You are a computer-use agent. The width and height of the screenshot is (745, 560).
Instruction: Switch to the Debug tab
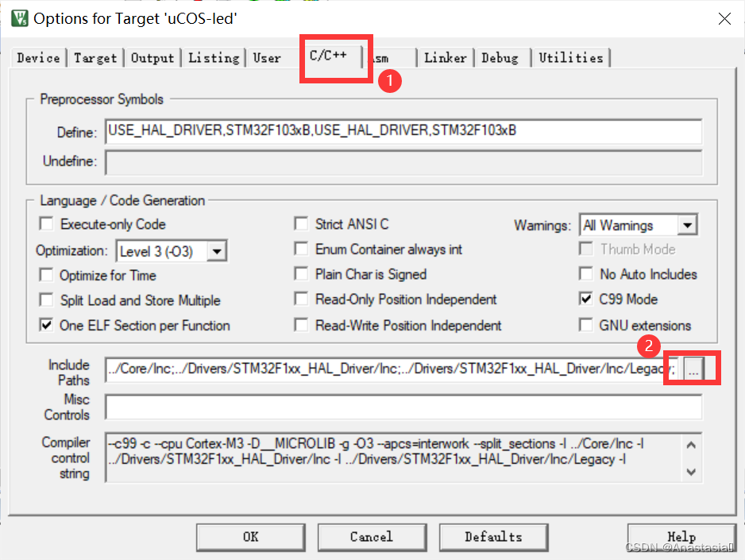click(x=500, y=58)
